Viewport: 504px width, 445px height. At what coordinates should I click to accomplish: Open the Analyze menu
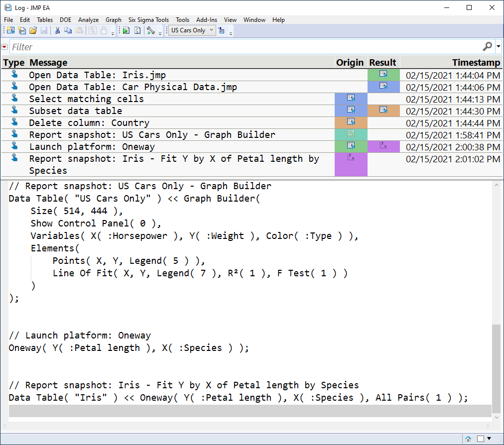[88, 20]
